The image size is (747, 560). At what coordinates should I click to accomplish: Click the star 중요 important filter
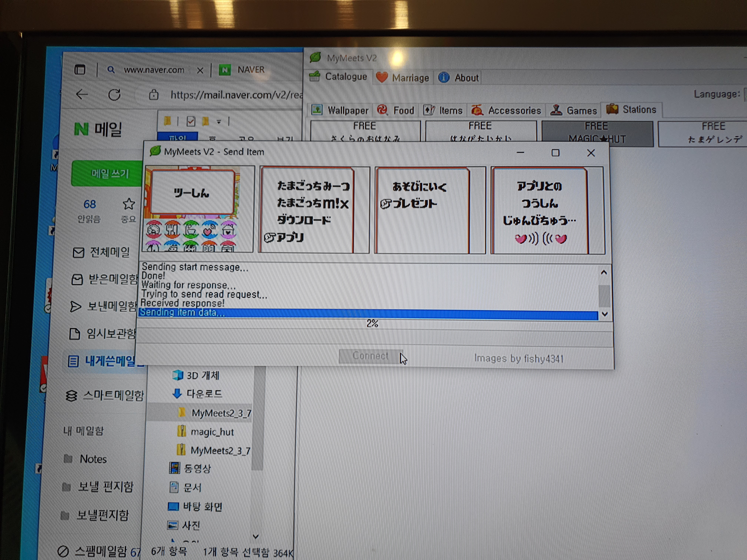(128, 211)
